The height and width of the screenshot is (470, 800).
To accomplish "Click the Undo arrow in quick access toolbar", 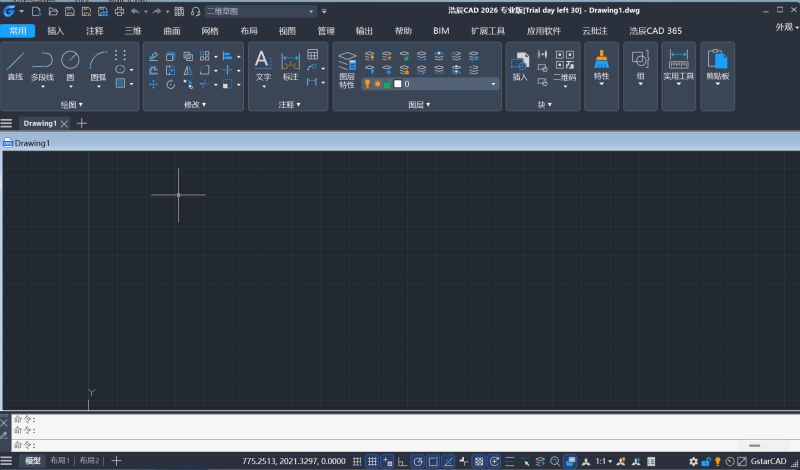I will 135,11.
